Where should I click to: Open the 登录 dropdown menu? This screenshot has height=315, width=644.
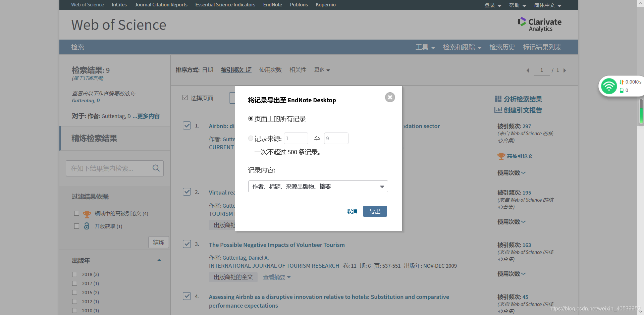493,5
